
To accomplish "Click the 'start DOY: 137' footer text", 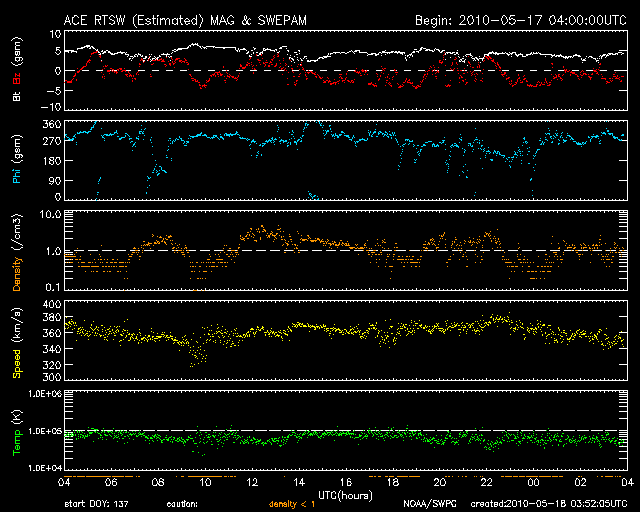I will [x=97, y=504].
